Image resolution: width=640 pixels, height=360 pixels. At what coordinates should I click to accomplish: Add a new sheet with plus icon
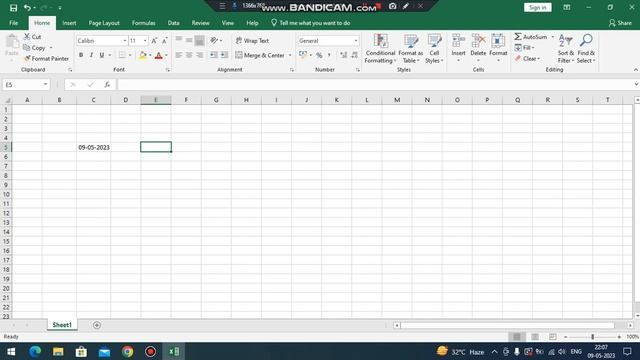tap(97, 325)
